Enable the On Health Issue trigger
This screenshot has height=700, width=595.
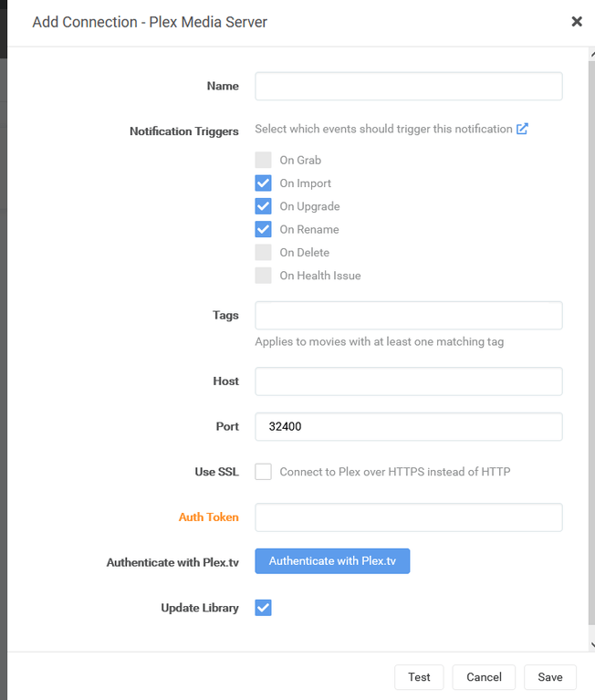click(263, 276)
